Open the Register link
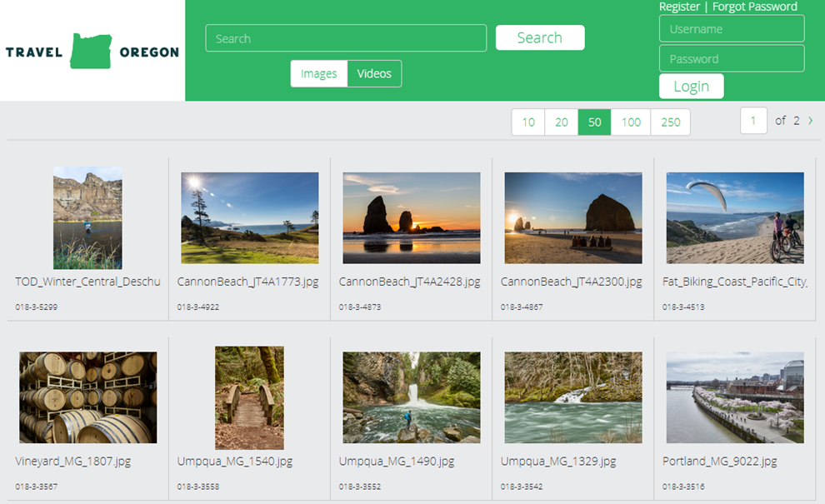Viewport: 825px width, 504px height. 679,7
